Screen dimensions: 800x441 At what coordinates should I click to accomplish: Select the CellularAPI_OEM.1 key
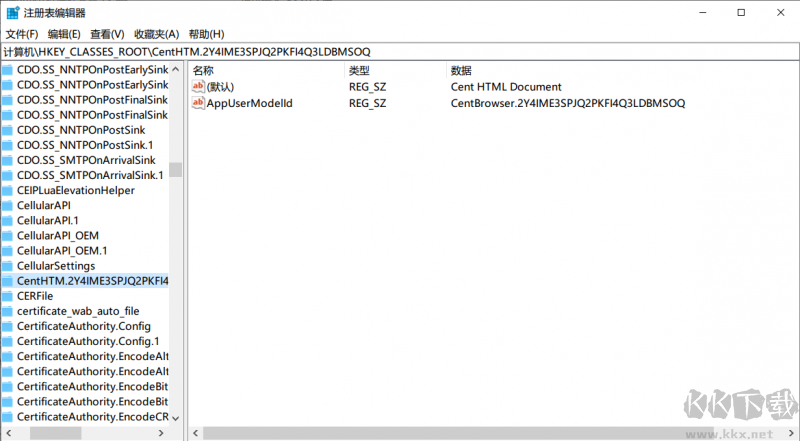62,251
